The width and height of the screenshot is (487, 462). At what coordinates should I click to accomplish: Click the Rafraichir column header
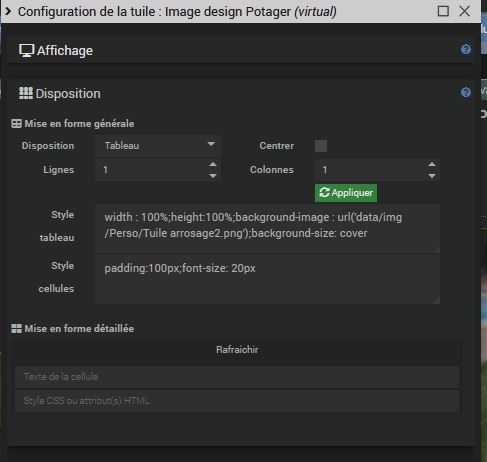[x=237, y=350]
